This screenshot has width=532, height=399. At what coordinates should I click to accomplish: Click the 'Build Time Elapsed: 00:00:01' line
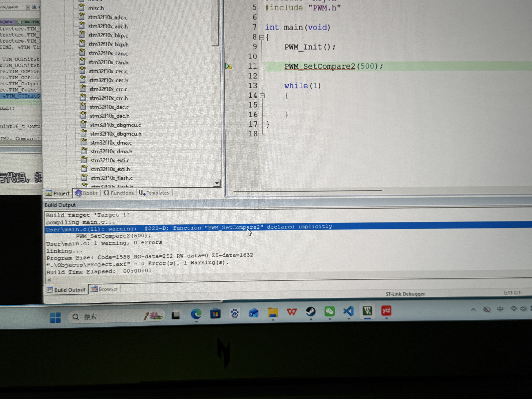99,271
